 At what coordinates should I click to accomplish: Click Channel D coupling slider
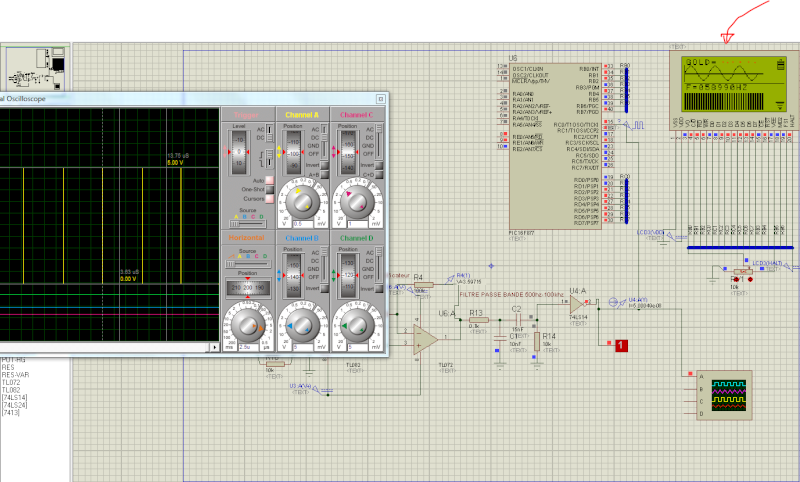pyautogui.click(x=379, y=265)
